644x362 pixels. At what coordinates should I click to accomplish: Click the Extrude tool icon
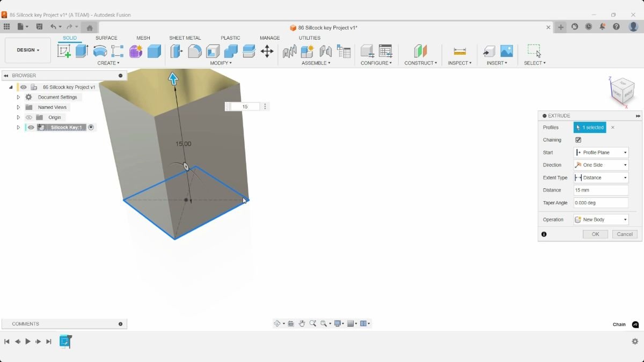pyautogui.click(x=82, y=51)
